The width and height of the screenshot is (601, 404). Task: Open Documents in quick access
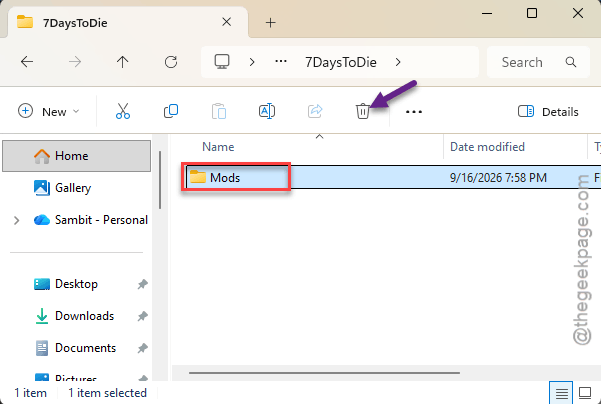pyautogui.click(x=76, y=348)
